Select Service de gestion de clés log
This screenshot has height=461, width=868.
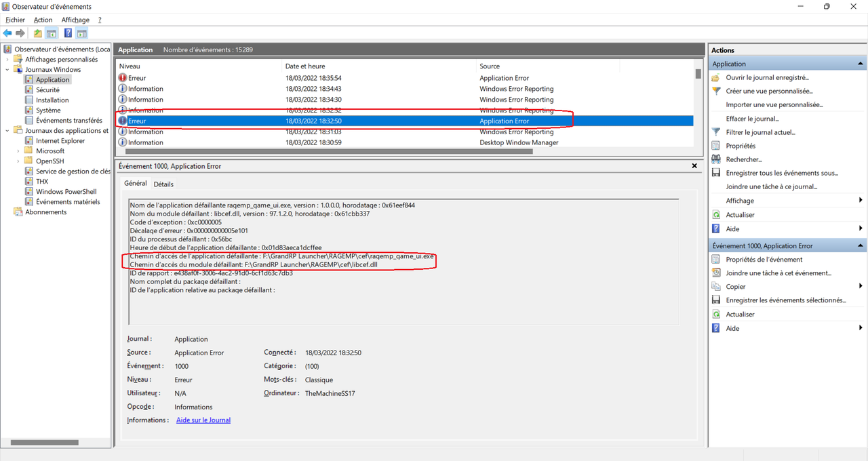pyautogui.click(x=73, y=171)
